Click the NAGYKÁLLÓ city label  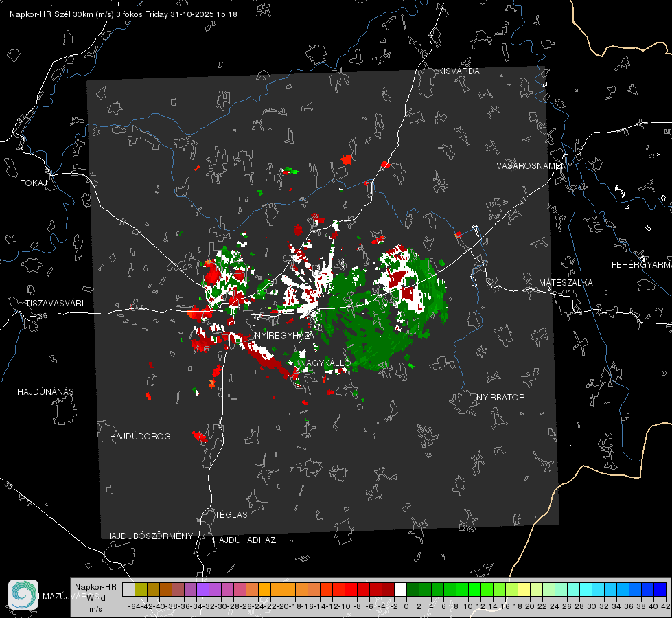point(325,363)
